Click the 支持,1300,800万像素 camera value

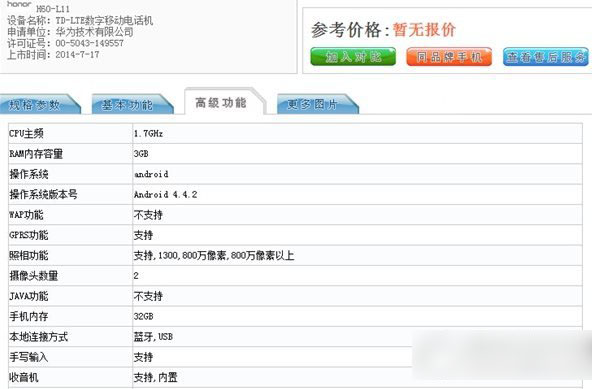click(214, 256)
